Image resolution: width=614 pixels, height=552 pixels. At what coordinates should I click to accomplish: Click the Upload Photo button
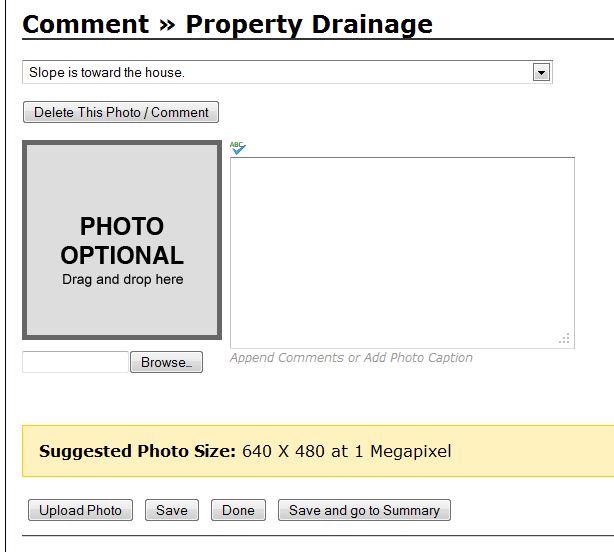(80, 510)
